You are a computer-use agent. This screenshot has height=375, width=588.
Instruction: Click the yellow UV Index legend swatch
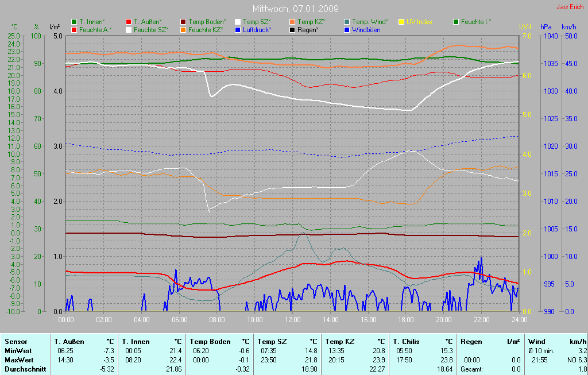pyautogui.click(x=401, y=22)
